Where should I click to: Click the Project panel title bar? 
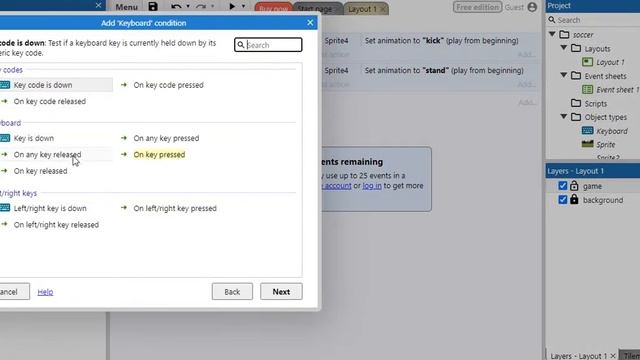coord(593,6)
